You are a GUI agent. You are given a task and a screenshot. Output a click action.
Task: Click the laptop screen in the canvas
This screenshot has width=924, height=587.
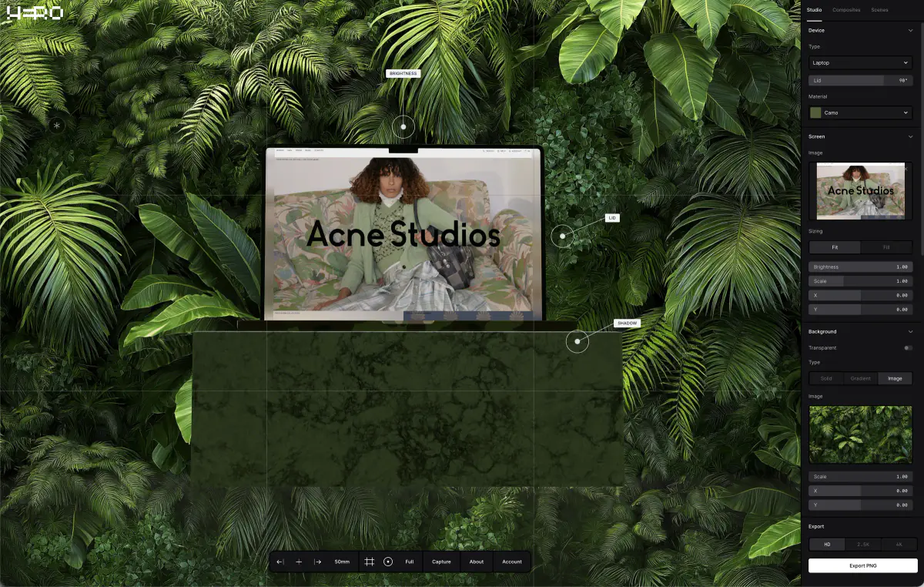(403, 233)
